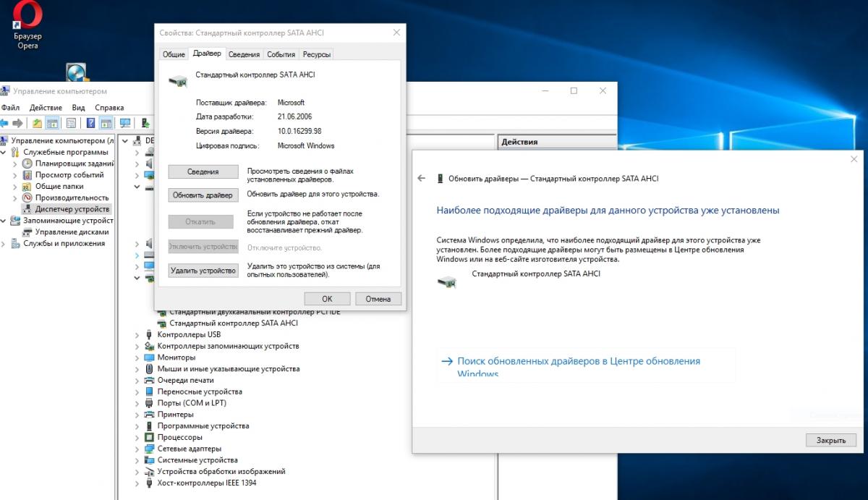Click the Disk Management drive icon
868x500 pixels.
28,232
